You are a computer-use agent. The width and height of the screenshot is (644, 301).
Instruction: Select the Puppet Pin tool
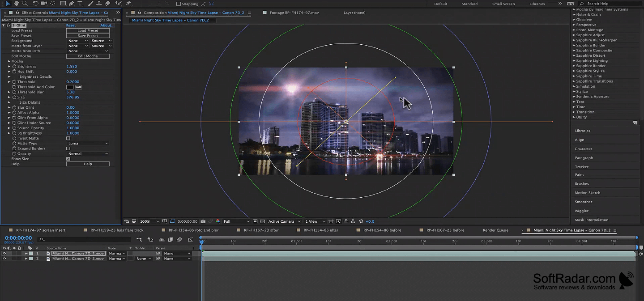pos(128,4)
